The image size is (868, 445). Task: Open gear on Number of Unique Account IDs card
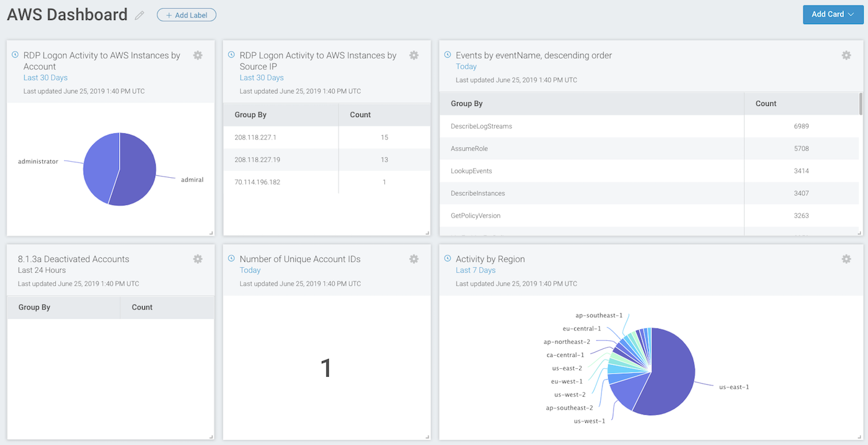point(414,259)
